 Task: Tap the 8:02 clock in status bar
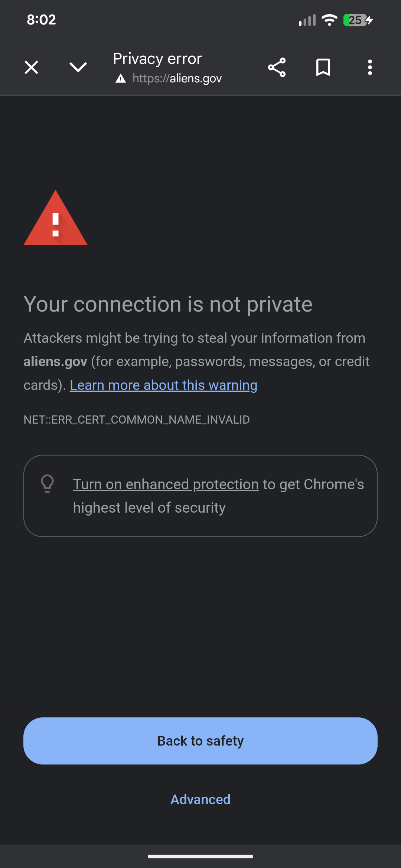point(41,20)
